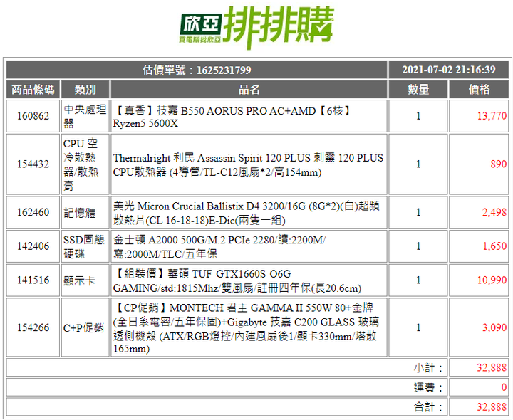Click the price 13,770

[x=492, y=116]
